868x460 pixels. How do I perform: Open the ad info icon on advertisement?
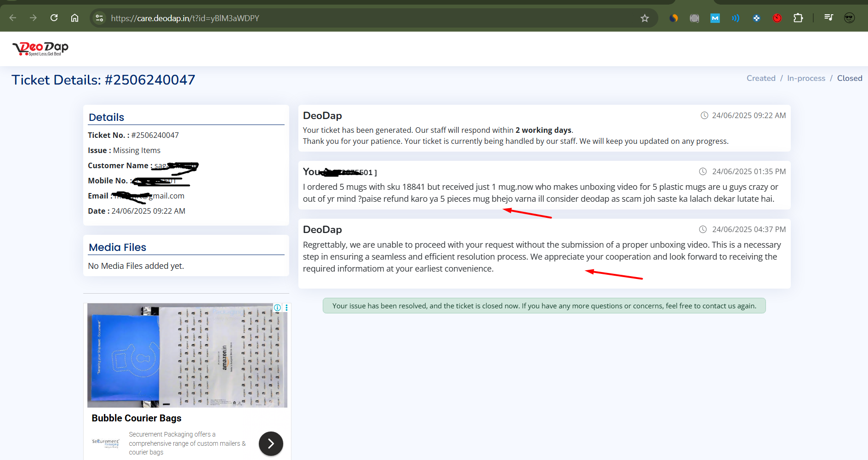click(277, 307)
